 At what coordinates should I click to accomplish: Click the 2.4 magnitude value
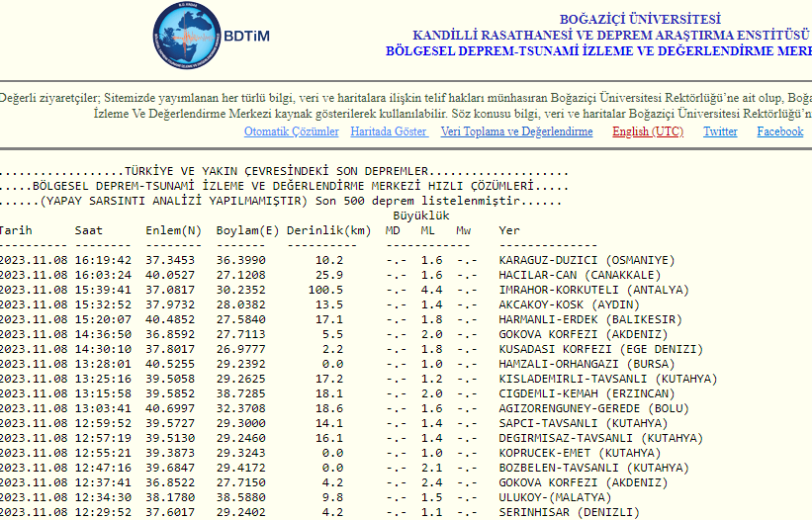tap(431, 482)
